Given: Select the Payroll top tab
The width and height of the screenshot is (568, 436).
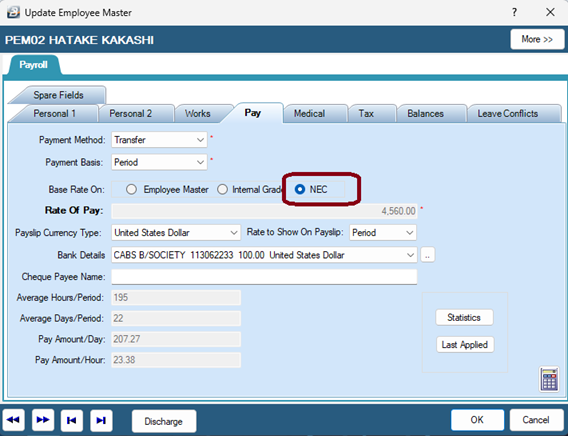Looking at the screenshot, I should click(33, 65).
